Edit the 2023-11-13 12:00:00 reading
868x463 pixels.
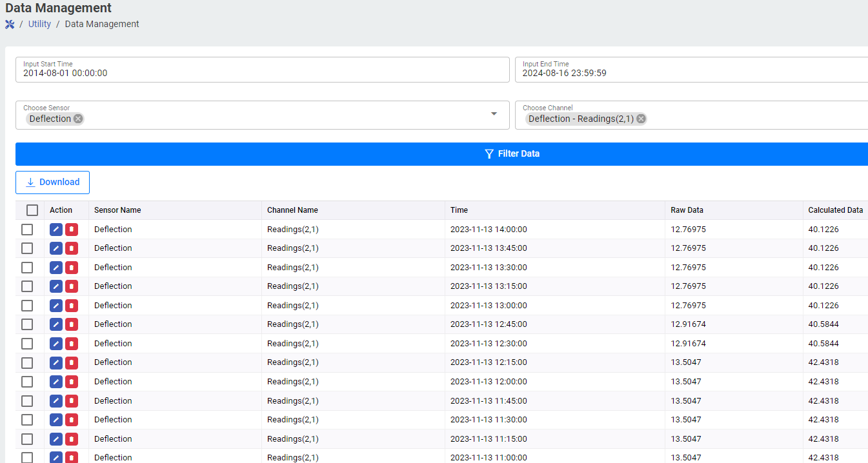point(56,382)
